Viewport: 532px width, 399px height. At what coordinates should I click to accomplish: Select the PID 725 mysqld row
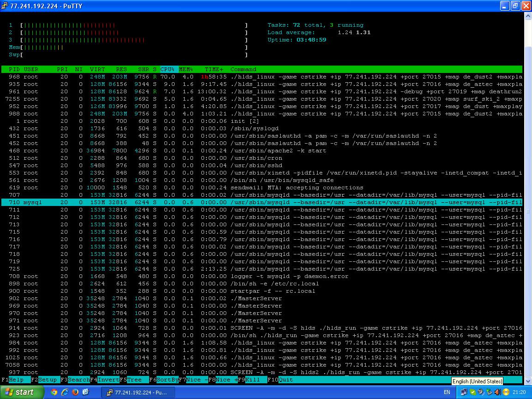coord(261,269)
